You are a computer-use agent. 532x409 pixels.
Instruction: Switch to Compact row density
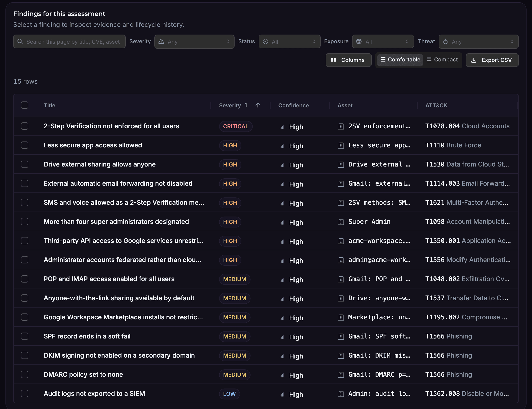442,60
